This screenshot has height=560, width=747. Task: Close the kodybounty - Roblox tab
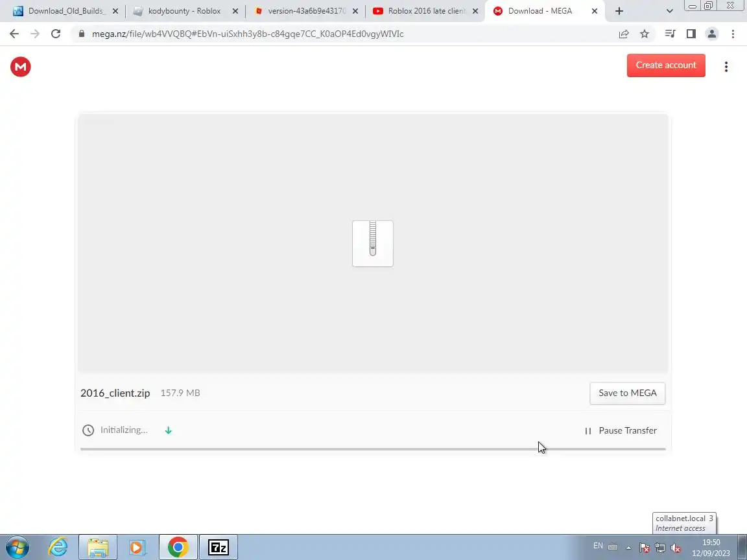coord(235,11)
